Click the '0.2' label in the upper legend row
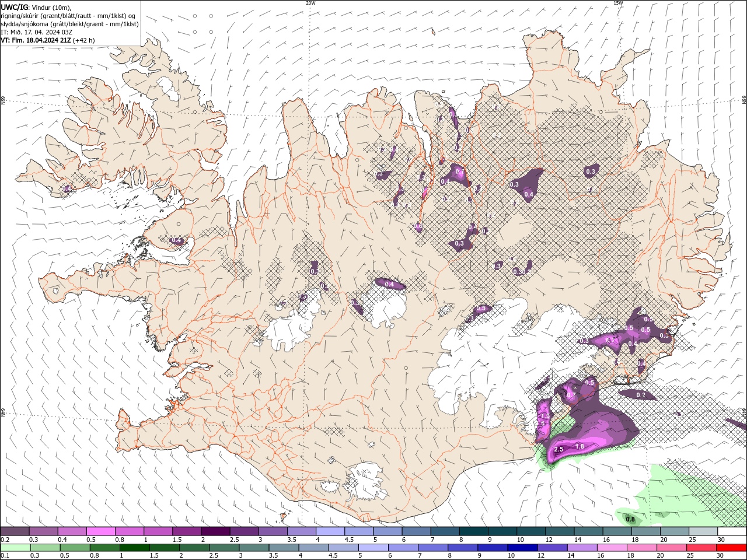Viewport: 747px width, 560px height. click(x=5, y=540)
